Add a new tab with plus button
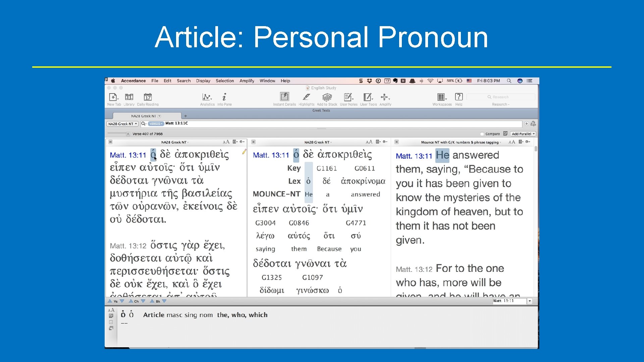 click(185, 116)
